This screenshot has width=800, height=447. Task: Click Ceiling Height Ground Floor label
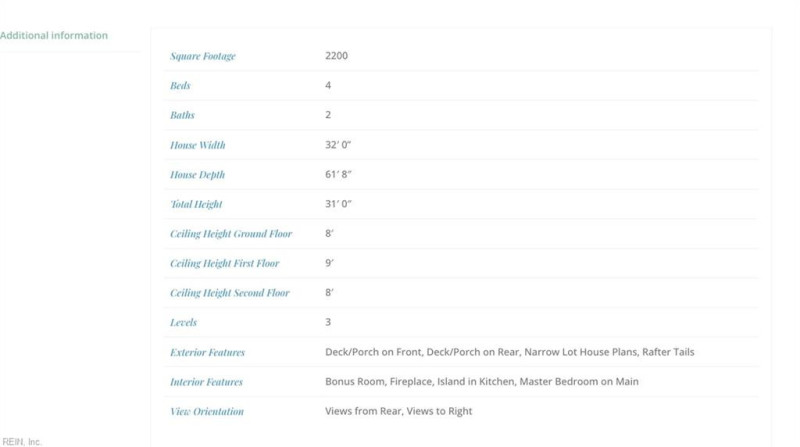[x=231, y=234]
